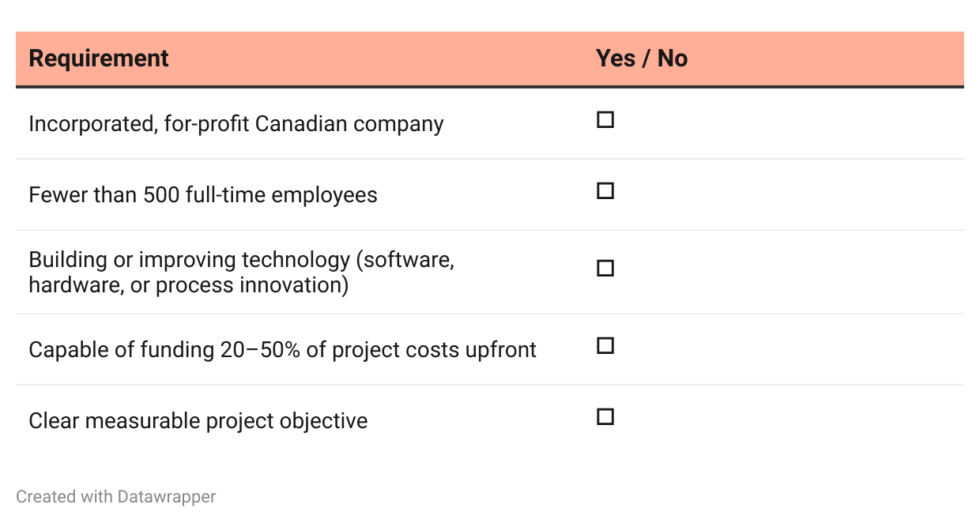Toggle checkbox for Building or improving technology
Image resolution: width=980 pixels, height=523 pixels.
pyautogui.click(x=605, y=269)
